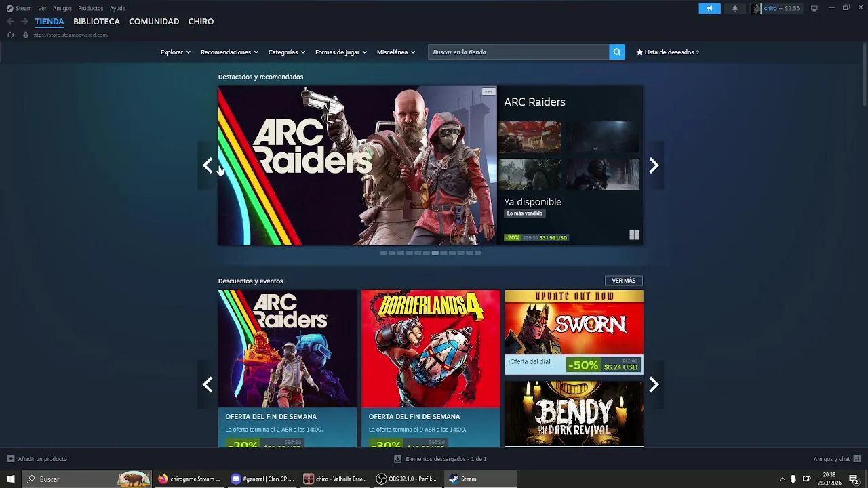Open the three-dot options on ARC Raiders banner

coord(488,91)
